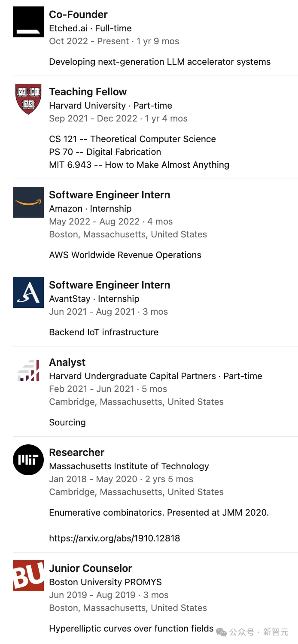Click the Etched.ai company logo

click(x=28, y=22)
